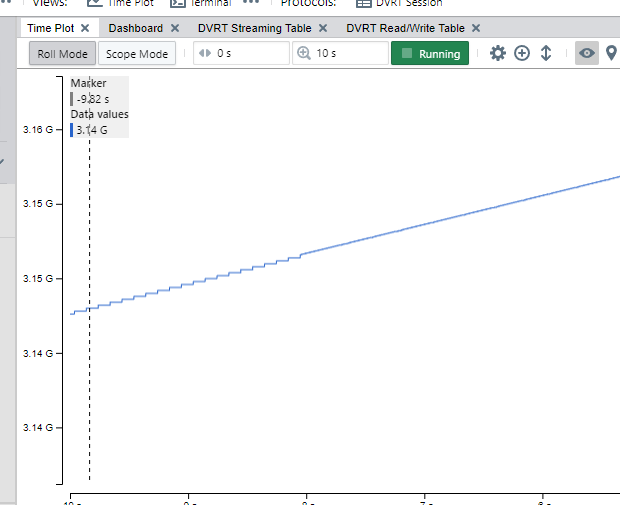Switch to the Dashboard tab

pos(135,28)
